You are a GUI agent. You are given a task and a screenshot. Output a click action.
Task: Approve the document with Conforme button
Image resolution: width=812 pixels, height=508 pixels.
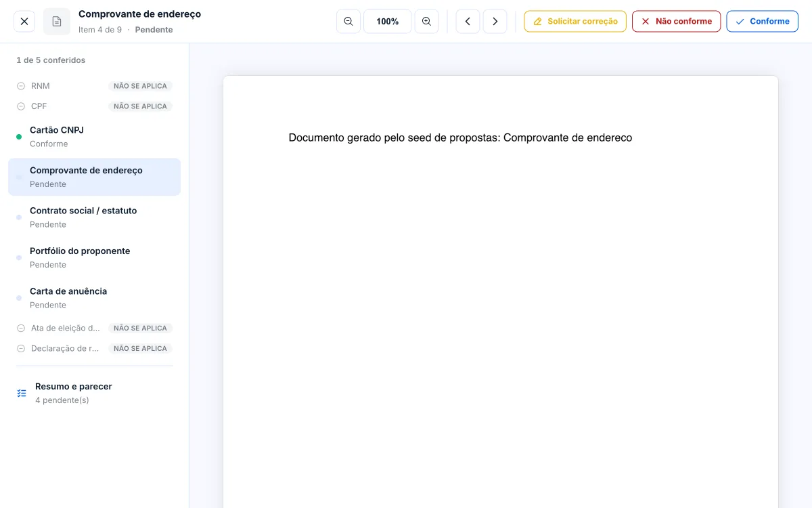[x=763, y=22]
